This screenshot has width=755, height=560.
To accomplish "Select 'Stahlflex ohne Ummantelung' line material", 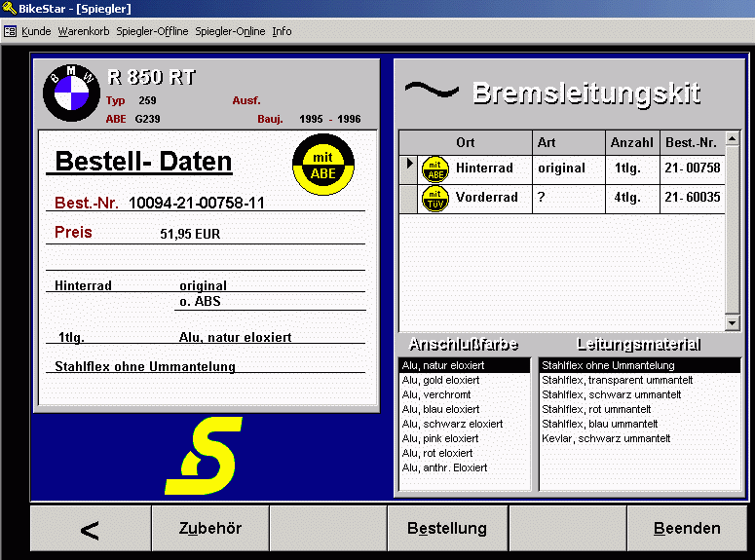I will pos(639,365).
